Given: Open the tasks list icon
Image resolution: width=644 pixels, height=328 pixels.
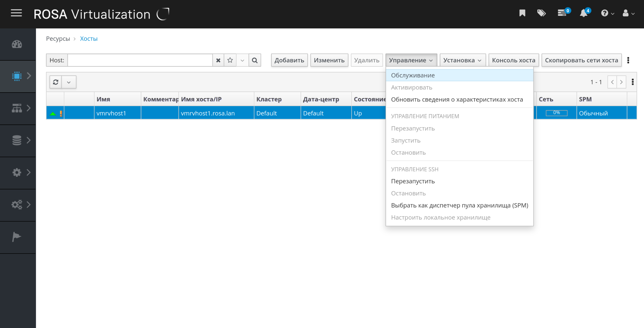Looking at the screenshot, I should click(x=562, y=13).
